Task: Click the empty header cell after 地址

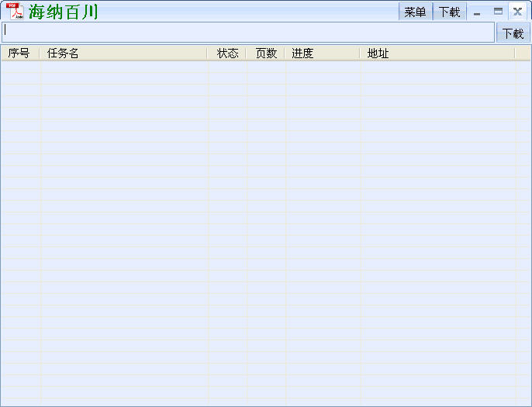Action: pos(523,53)
